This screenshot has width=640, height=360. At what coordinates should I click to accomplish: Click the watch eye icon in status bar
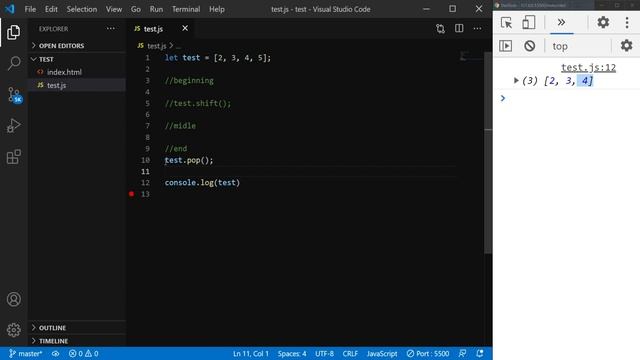pyautogui.click(x=56, y=353)
